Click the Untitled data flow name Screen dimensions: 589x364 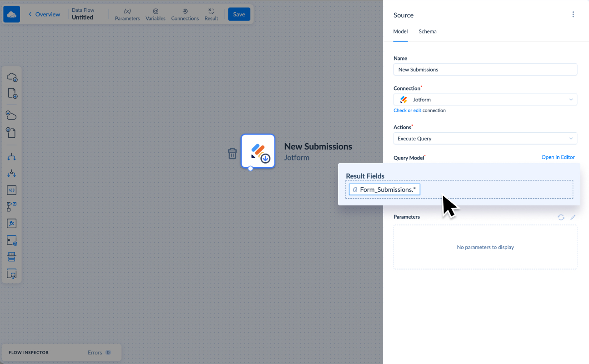[x=82, y=17]
